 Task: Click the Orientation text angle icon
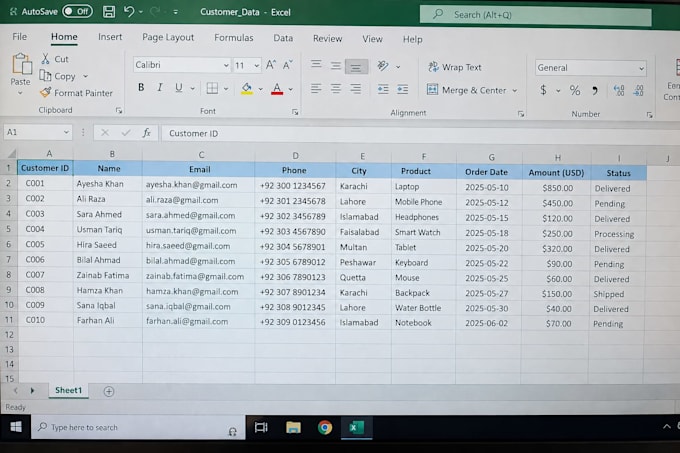coord(382,66)
